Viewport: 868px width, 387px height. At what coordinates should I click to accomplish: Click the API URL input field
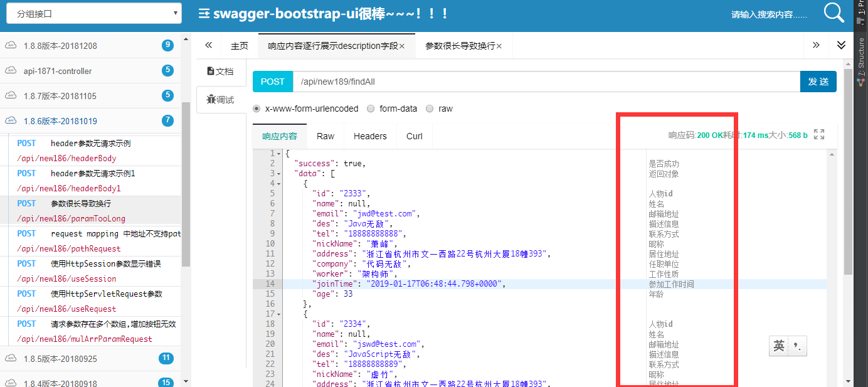[x=546, y=82]
